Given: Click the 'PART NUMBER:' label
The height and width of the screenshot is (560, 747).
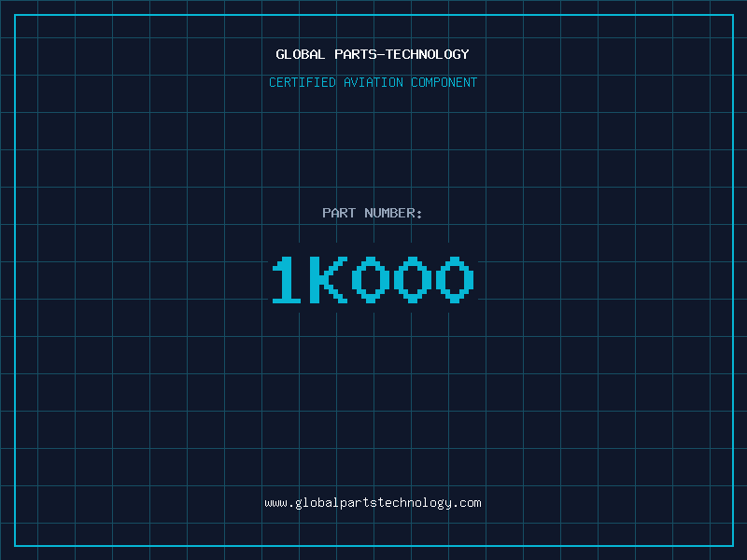Looking at the screenshot, I should [x=372, y=213].
